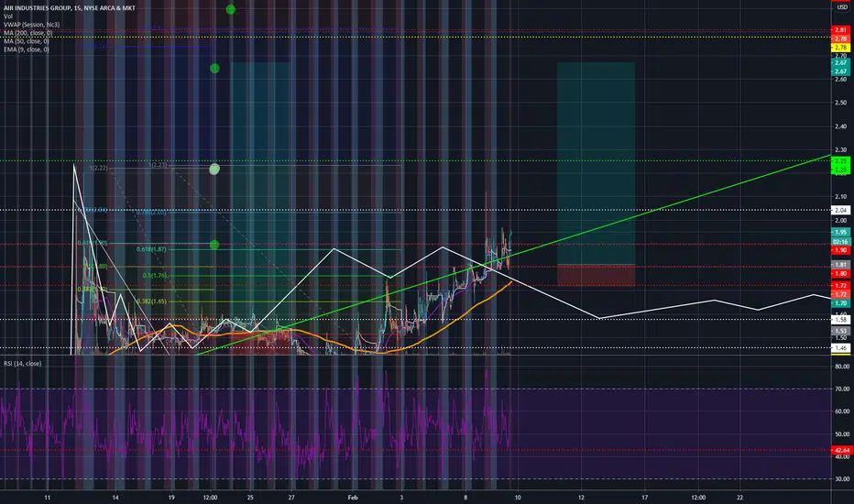
Task: Select the VWAP (Session, hlc3) indicator legend
Action: point(31,25)
